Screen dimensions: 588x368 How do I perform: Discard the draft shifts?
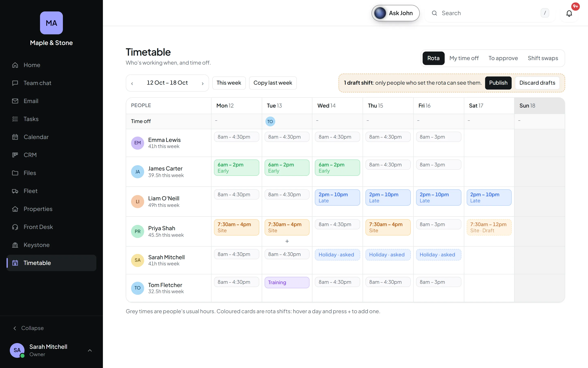click(x=537, y=83)
